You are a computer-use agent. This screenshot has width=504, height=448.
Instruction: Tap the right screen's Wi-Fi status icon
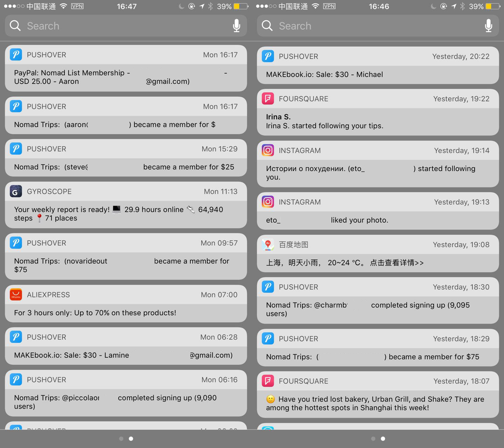315,6
